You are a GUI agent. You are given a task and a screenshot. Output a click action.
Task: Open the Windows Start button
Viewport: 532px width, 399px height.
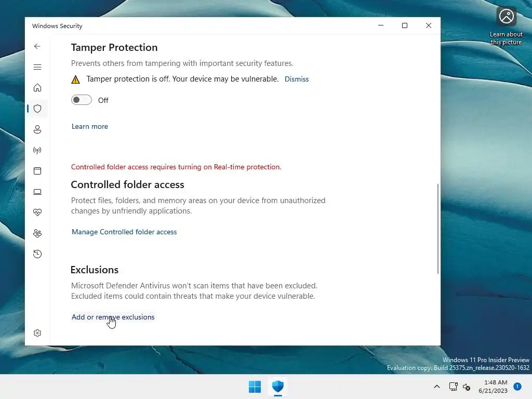tap(255, 387)
